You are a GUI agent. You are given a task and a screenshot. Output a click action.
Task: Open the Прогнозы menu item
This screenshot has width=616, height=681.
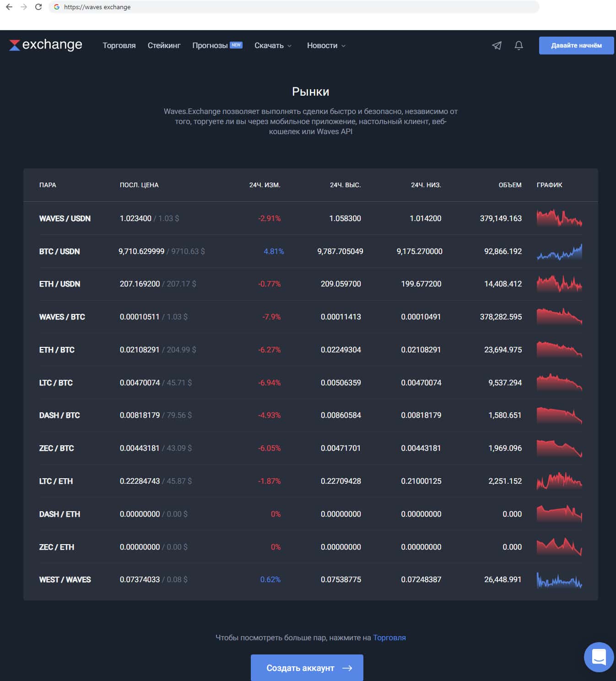217,45
